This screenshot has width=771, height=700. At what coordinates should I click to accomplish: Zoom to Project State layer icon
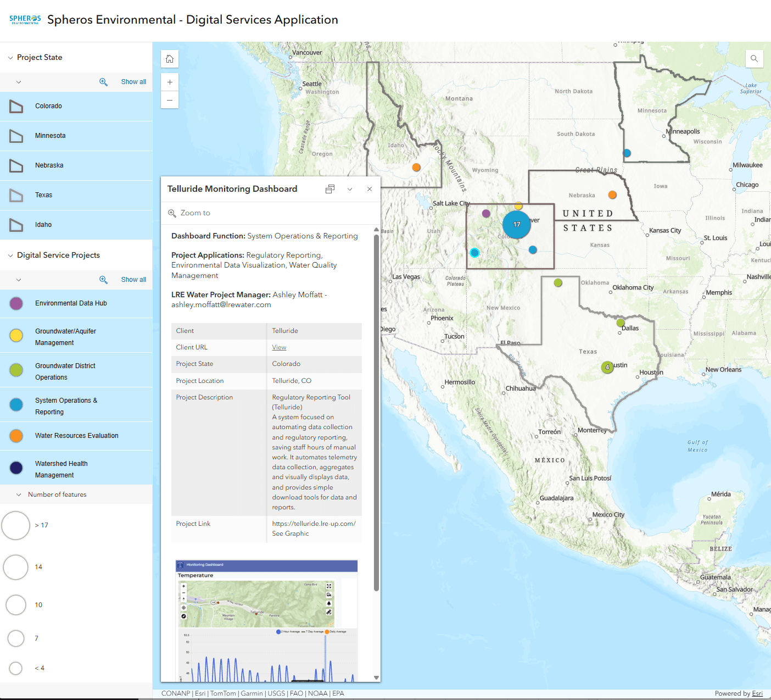(103, 82)
